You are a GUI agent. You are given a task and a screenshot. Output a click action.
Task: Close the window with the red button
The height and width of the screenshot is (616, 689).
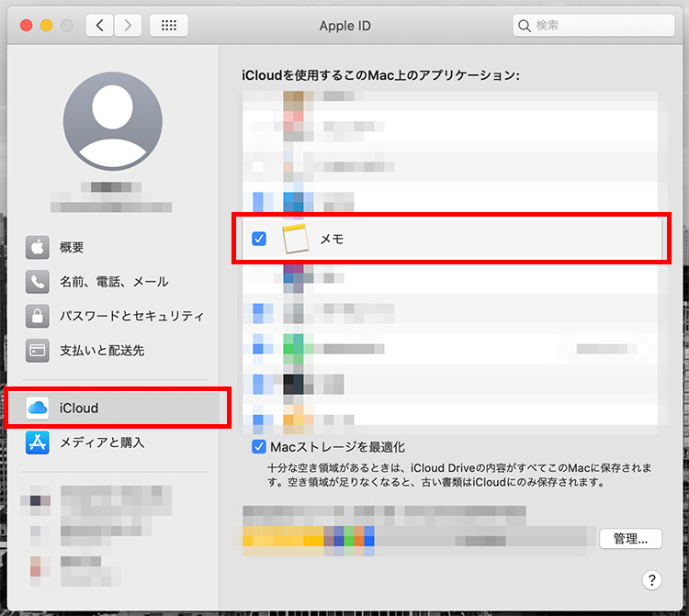pos(27,26)
